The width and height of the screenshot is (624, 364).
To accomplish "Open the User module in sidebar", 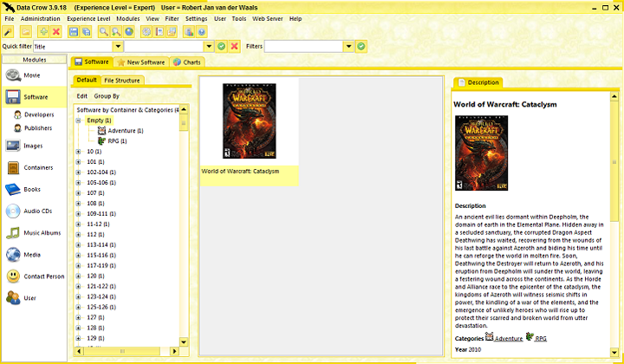I will [x=34, y=298].
